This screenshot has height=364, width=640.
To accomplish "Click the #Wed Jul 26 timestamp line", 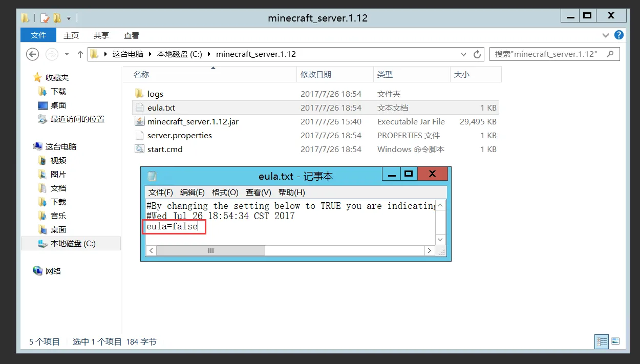I will [x=221, y=216].
